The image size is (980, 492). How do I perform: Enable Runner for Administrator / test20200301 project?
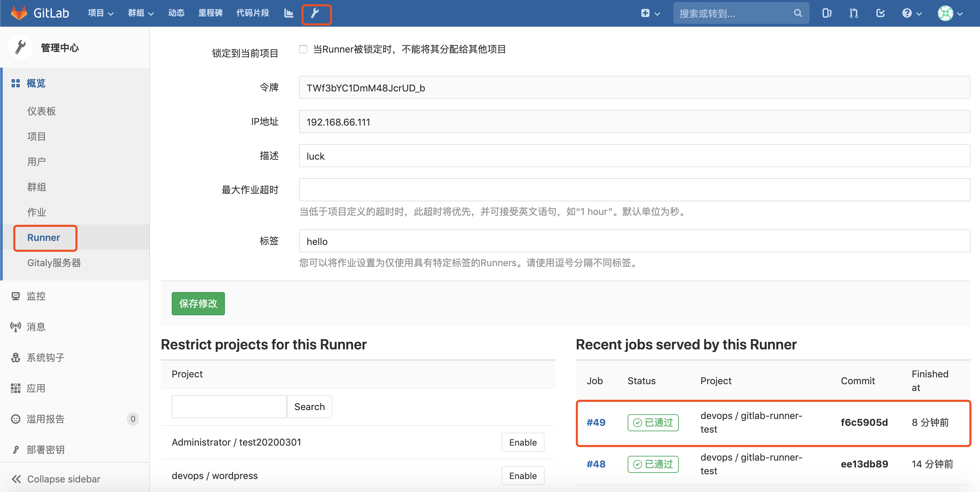point(523,442)
